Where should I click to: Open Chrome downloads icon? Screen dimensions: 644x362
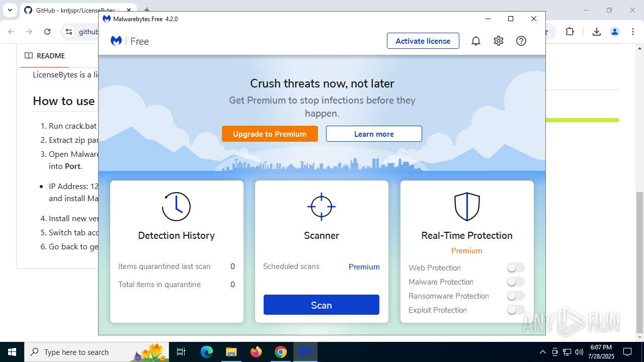pos(596,32)
